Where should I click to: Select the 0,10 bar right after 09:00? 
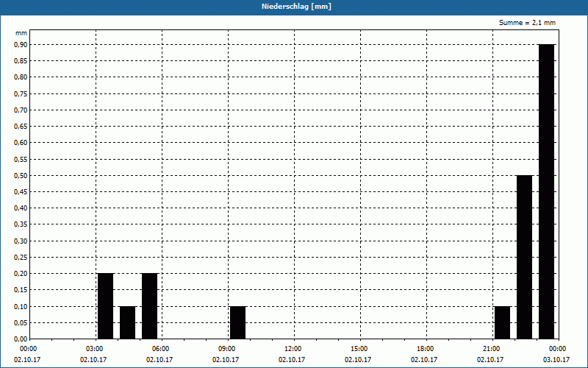pos(237,322)
